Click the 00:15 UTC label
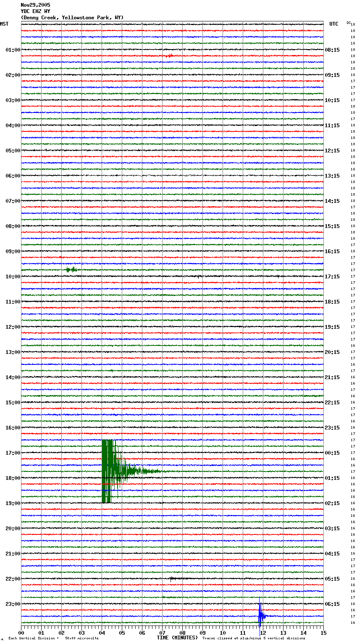 pyautogui.click(x=332, y=453)
